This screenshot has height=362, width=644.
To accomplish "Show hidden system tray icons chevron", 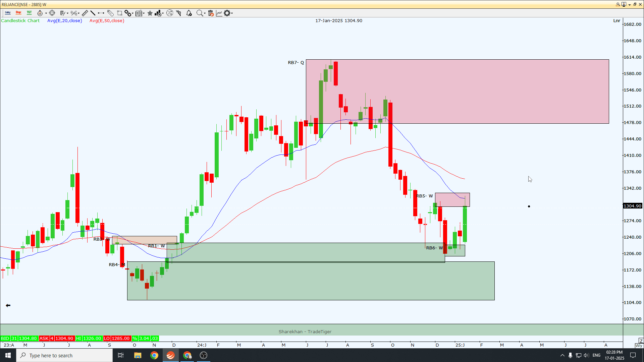I will [x=562, y=355].
